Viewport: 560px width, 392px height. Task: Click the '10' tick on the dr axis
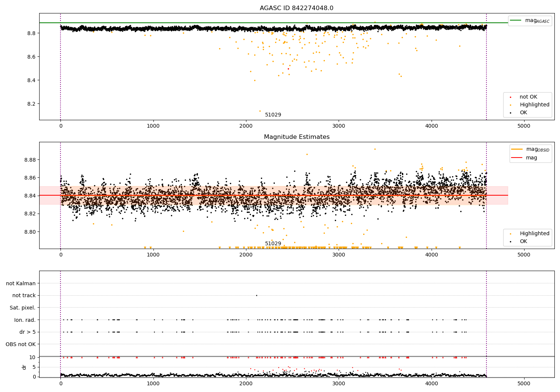(32, 357)
